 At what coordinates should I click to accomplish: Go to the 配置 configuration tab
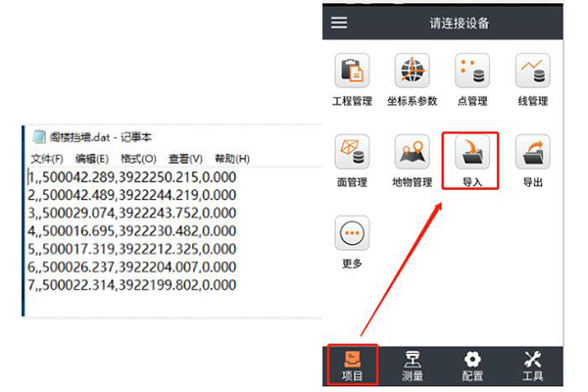click(472, 365)
